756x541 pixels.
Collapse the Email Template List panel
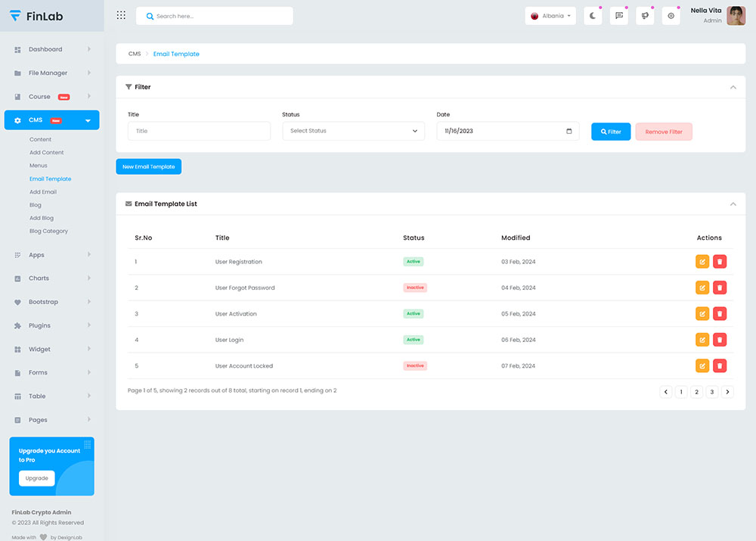coord(733,204)
